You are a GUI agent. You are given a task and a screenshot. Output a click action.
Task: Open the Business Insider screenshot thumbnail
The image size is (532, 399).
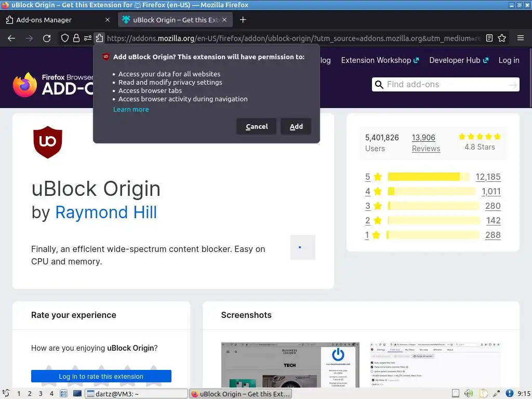[290, 365]
